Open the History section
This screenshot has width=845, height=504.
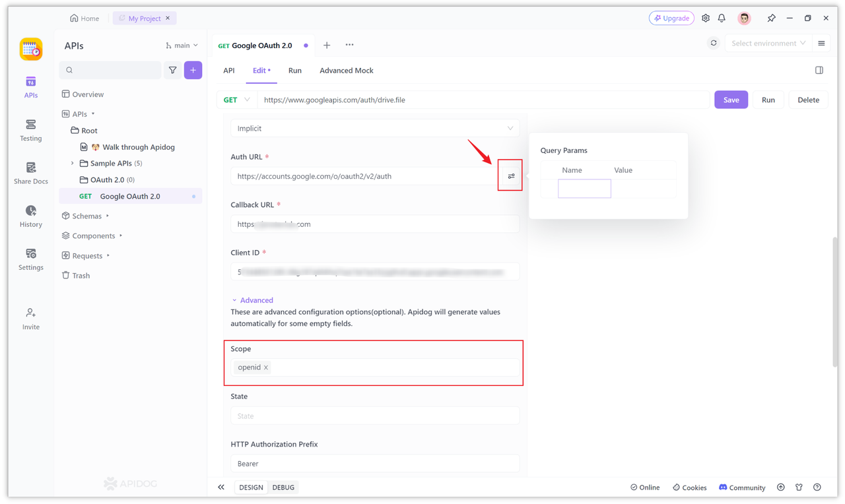(x=31, y=216)
